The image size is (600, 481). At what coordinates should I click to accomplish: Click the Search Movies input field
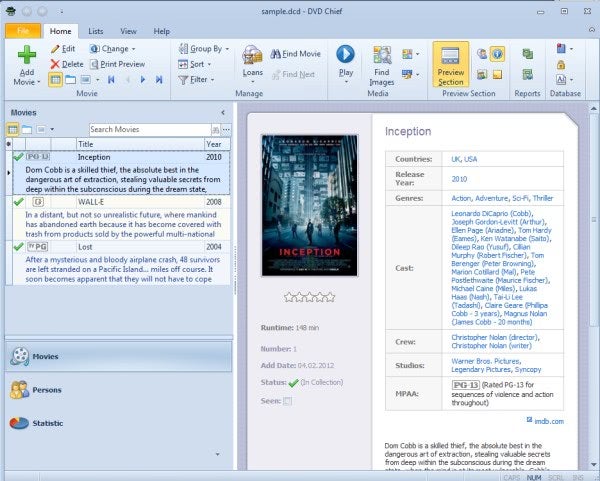[x=148, y=130]
